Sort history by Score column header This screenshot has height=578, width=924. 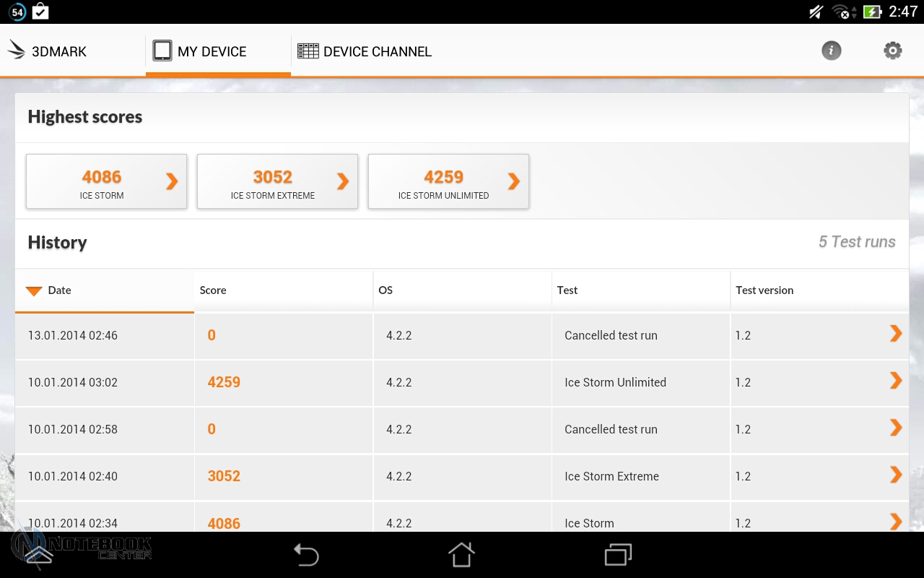(x=213, y=290)
